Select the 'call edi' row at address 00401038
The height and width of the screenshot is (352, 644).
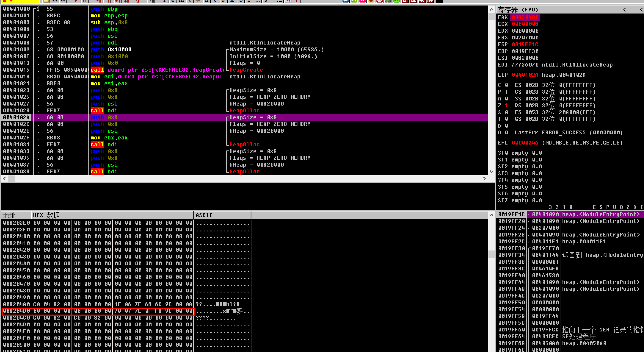point(244,171)
